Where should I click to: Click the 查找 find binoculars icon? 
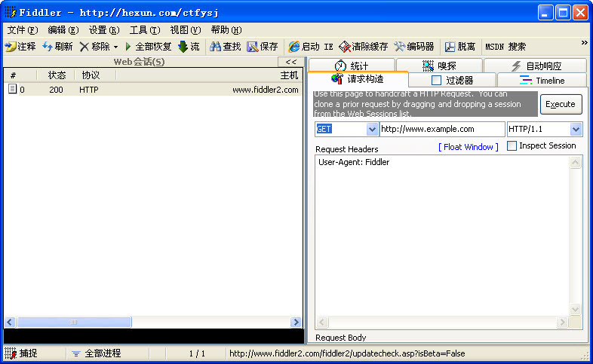tap(215, 47)
